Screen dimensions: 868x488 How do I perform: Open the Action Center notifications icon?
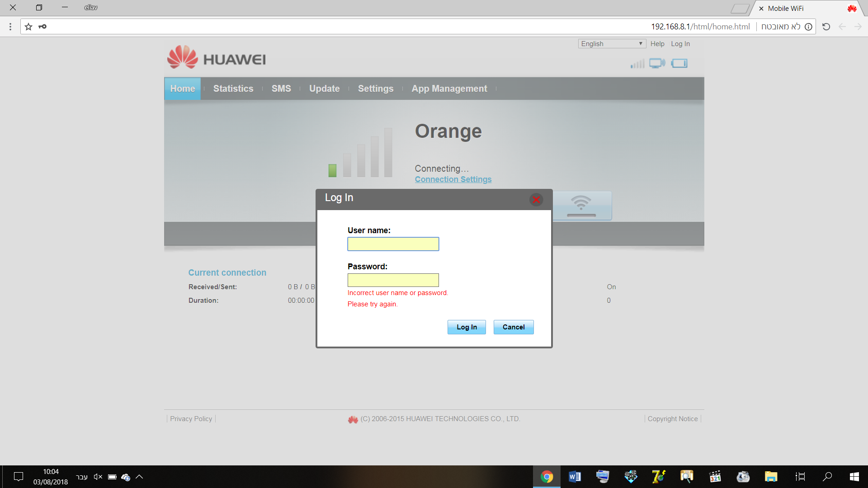click(x=19, y=477)
